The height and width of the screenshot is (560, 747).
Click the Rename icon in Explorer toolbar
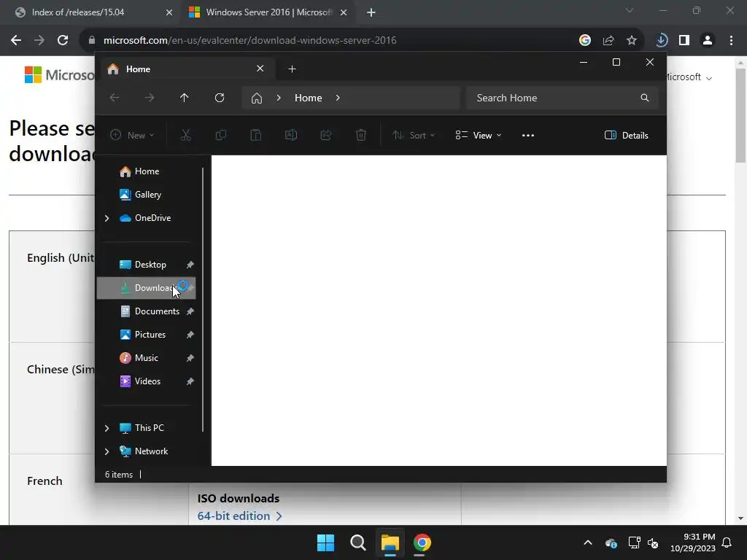coord(291,135)
